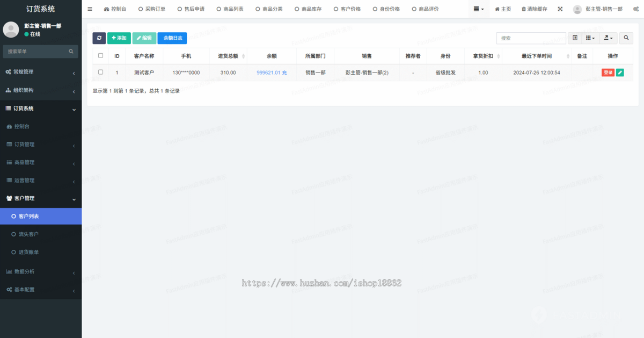Open the export dropdown icon in the table toolbar
Viewport: 644px width, 338px height.
607,38
